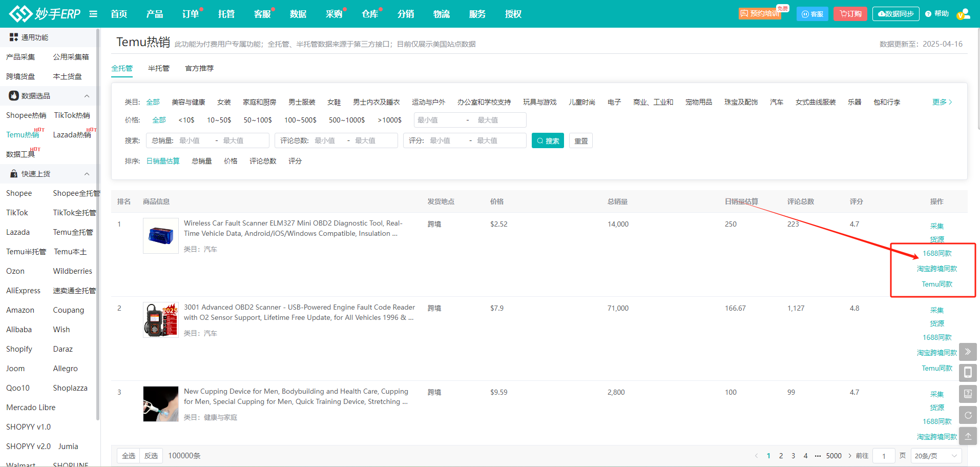Open the 客服 headset button
Viewport: 980px width, 467px height.
(812, 14)
